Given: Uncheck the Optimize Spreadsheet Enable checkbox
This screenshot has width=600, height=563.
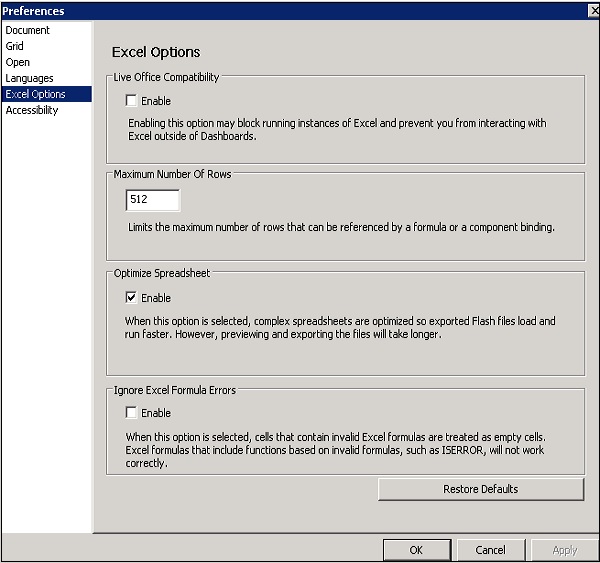Looking at the screenshot, I should click(132, 298).
